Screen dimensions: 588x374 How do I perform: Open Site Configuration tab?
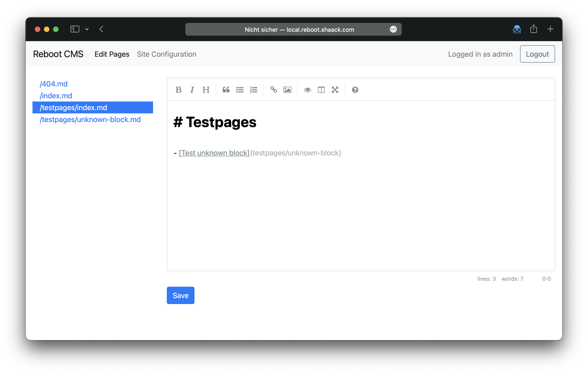tap(167, 54)
